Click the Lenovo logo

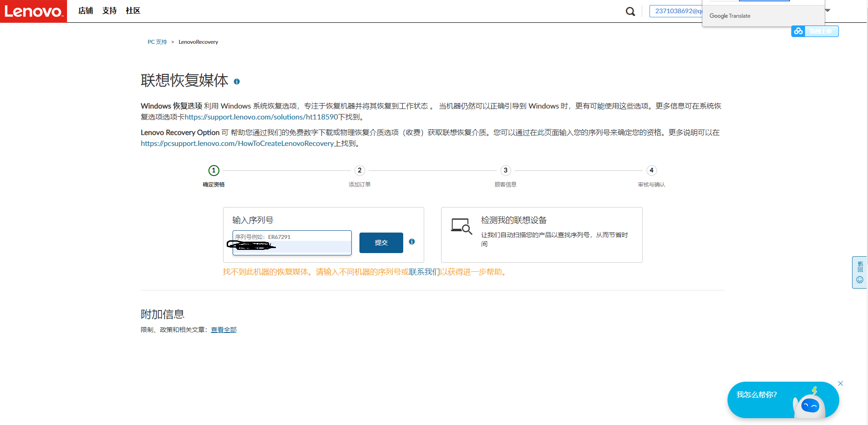[x=33, y=11]
